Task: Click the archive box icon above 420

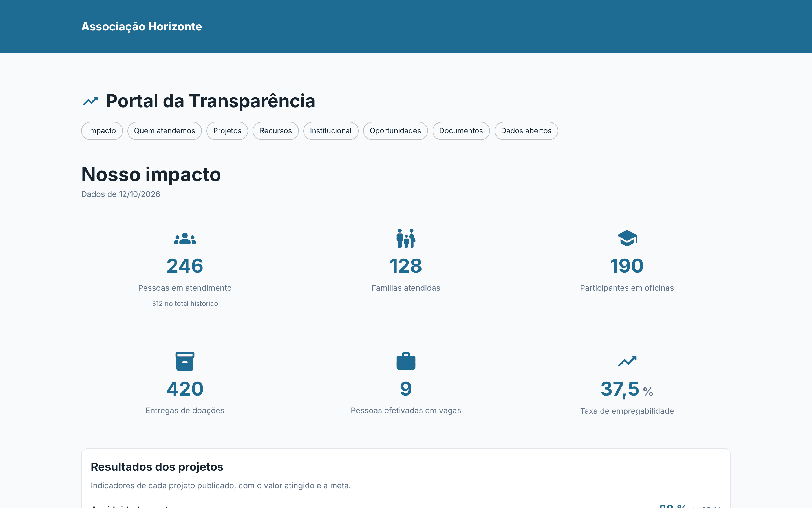Action: click(185, 361)
